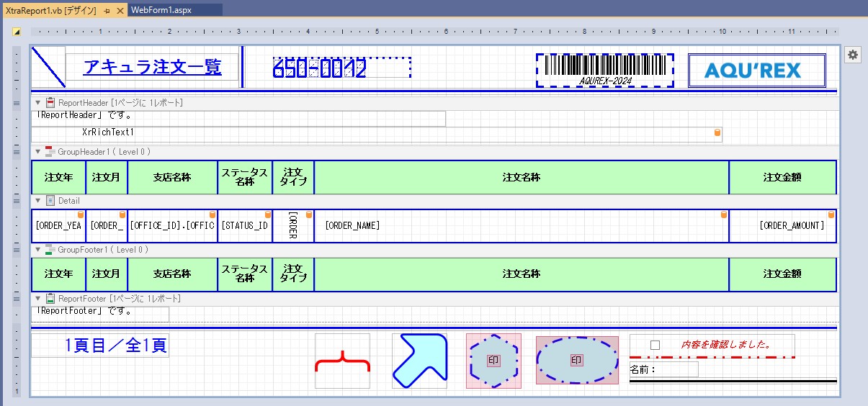This screenshot has width=868, height=406.
Task: Click data binding icon on XrRichText1
Action: tap(717, 132)
